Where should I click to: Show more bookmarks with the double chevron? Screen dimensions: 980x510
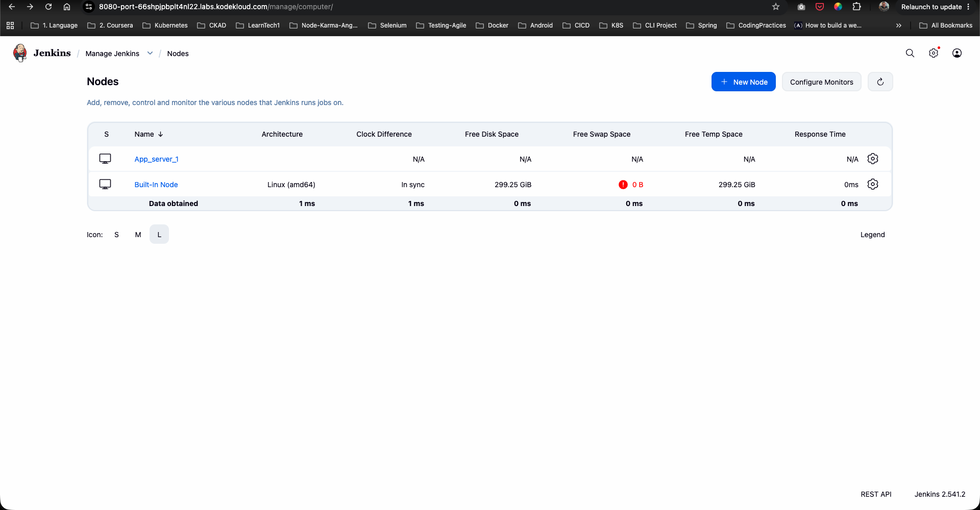pyautogui.click(x=899, y=25)
